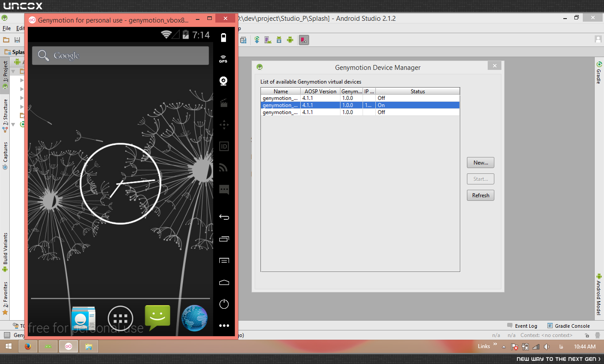Click the Windows Start button

click(8, 346)
